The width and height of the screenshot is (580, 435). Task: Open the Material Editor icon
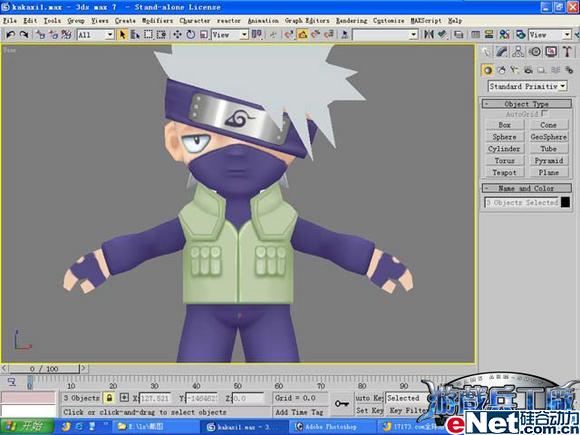[x=505, y=35]
